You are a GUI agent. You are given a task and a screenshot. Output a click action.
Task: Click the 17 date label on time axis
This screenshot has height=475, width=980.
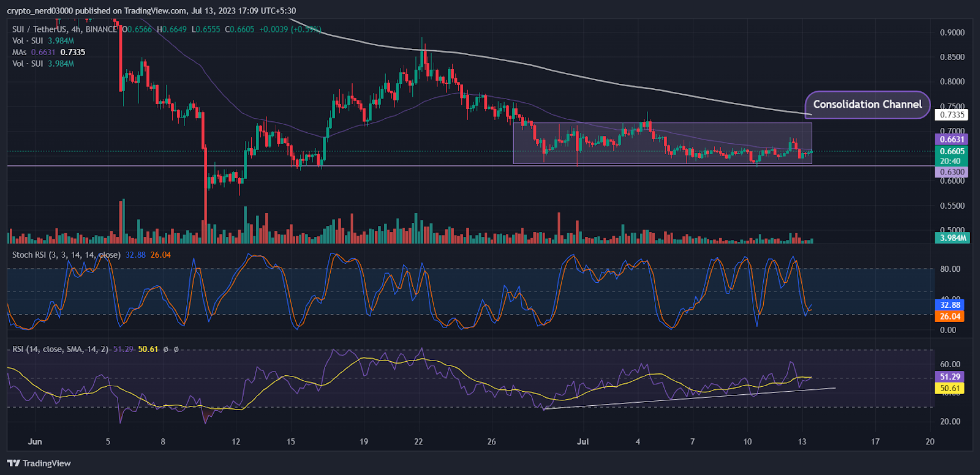coord(875,441)
